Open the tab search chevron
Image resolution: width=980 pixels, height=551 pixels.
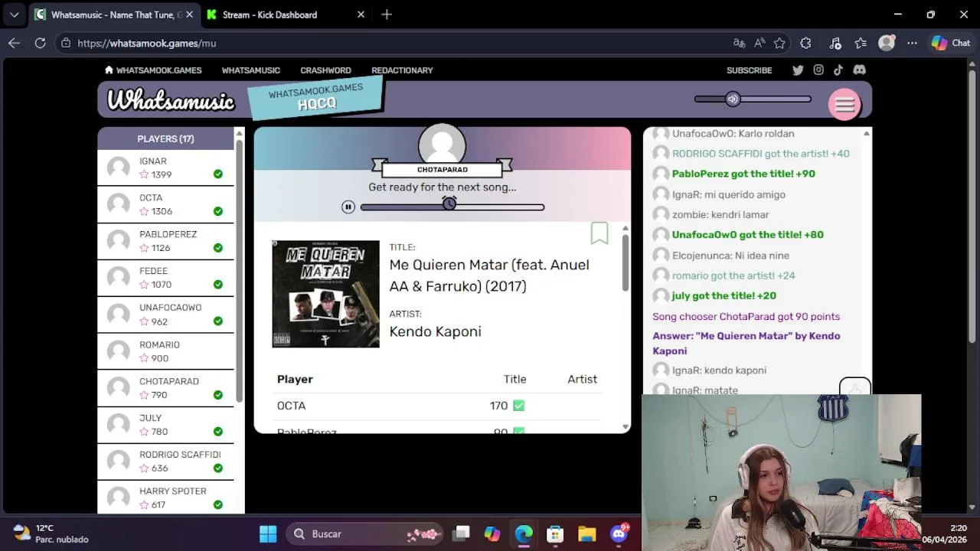coord(14,15)
